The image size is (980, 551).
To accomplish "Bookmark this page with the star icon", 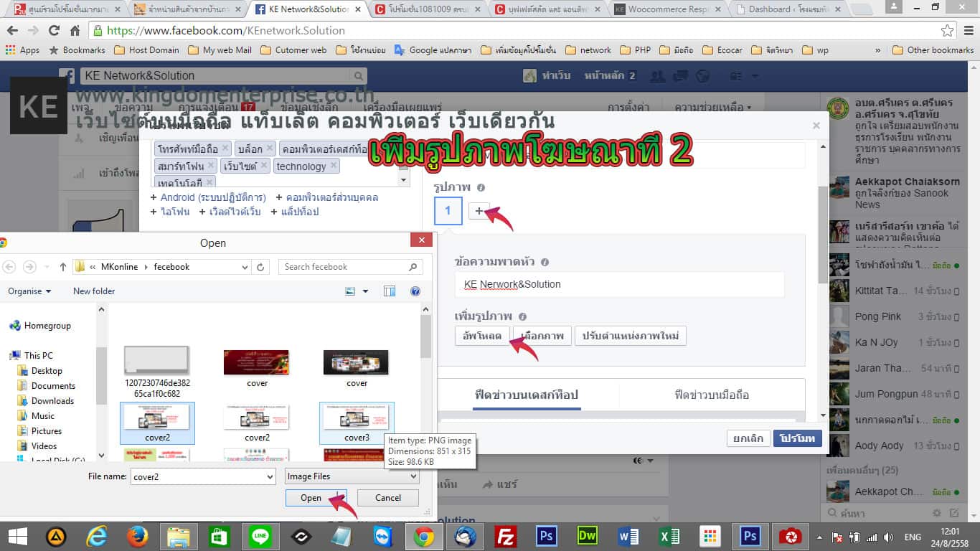I will (x=948, y=31).
